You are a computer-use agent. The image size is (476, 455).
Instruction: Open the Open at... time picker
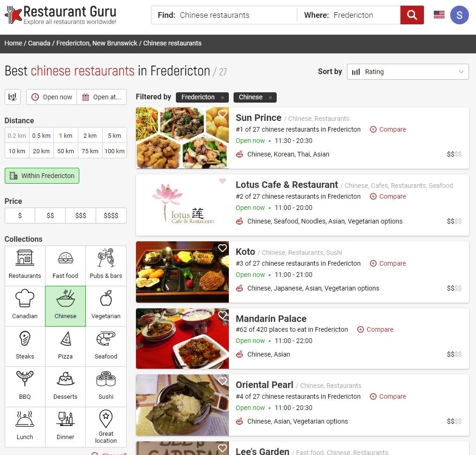[x=102, y=97]
